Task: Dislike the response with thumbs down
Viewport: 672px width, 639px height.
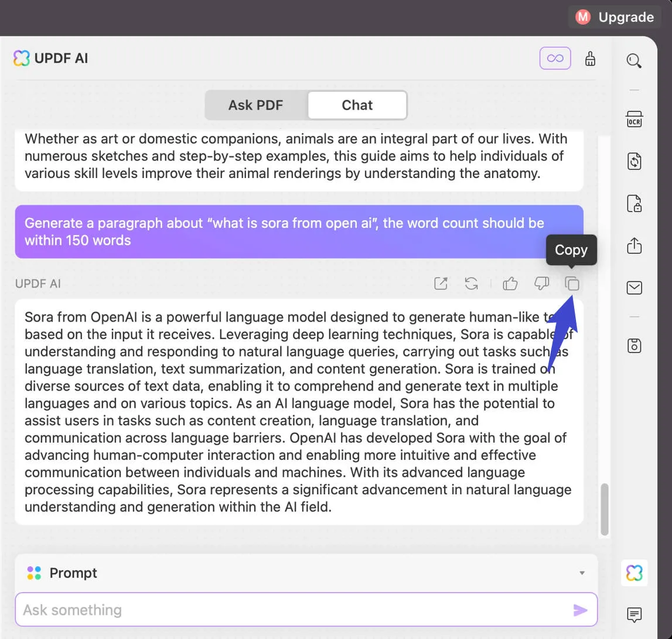Action: [x=541, y=283]
